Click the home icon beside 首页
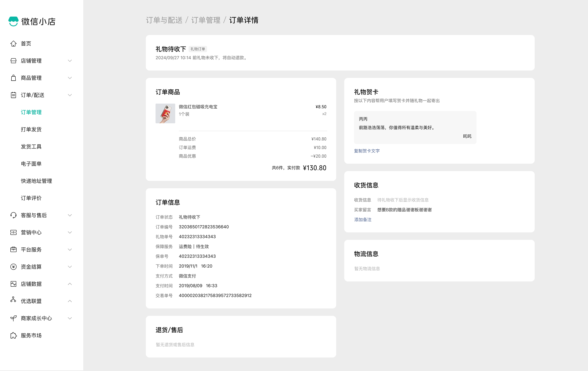 click(13, 44)
